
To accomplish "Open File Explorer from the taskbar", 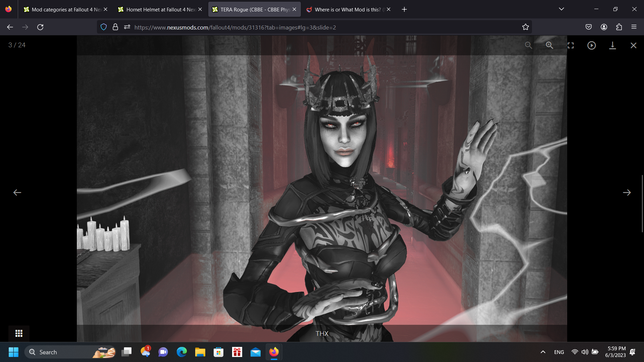I will click(x=200, y=352).
